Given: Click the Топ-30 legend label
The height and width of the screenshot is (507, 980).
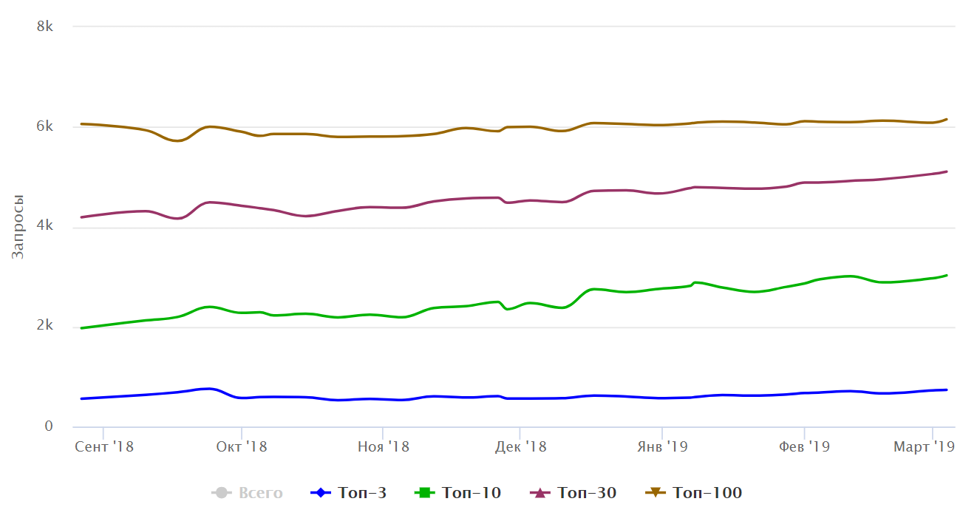Looking at the screenshot, I should tap(587, 493).
